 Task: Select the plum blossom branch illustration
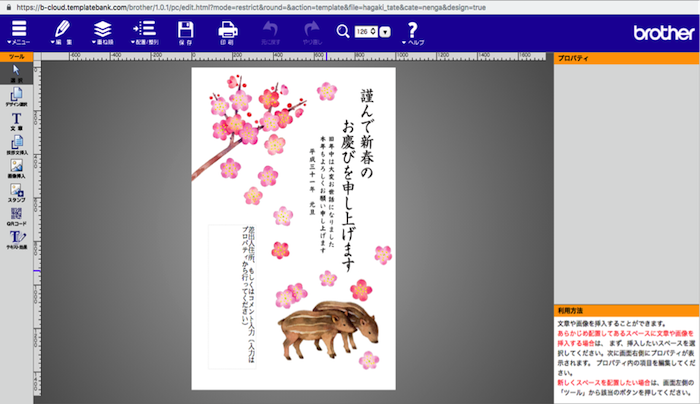click(x=248, y=127)
